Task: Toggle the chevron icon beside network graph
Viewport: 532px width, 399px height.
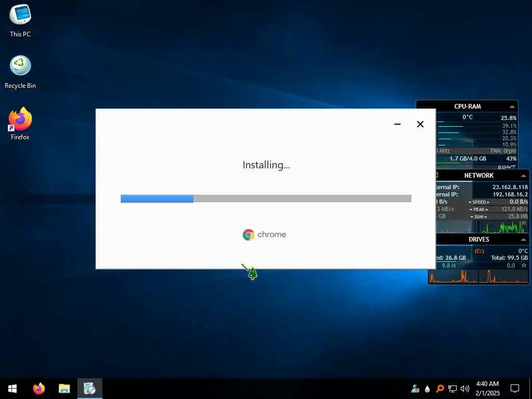Action: (524, 223)
